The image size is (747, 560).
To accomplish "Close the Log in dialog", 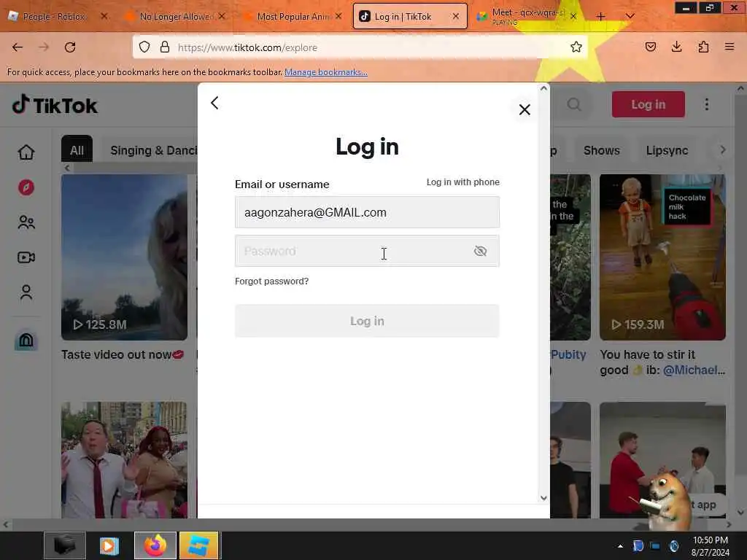I will (525, 109).
